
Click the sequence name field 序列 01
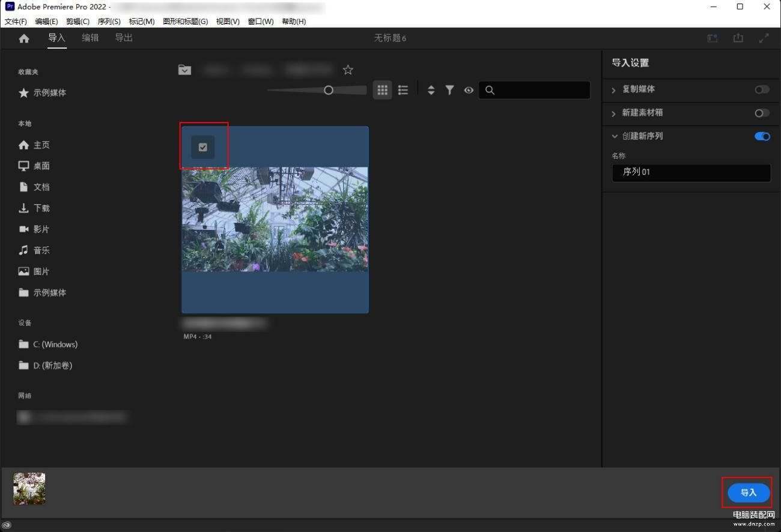click(691, 172)
